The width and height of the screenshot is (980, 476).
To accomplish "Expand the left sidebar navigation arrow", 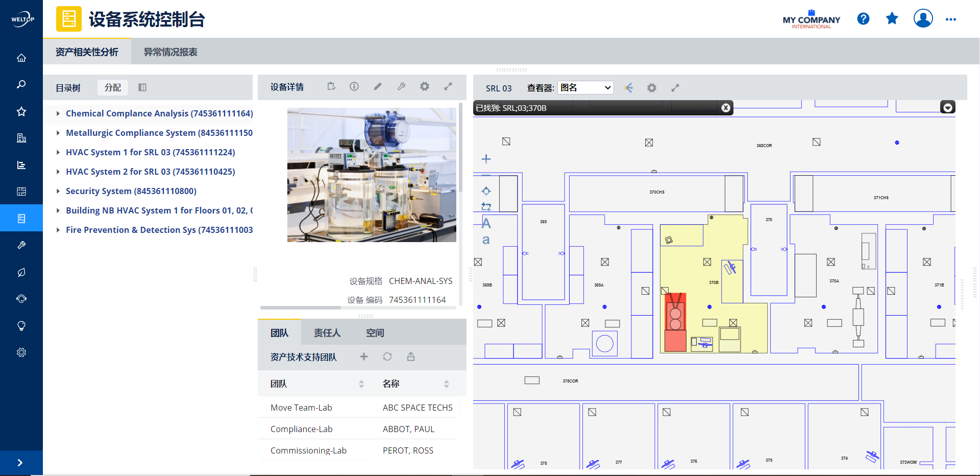I will click(x=20, y=463).
